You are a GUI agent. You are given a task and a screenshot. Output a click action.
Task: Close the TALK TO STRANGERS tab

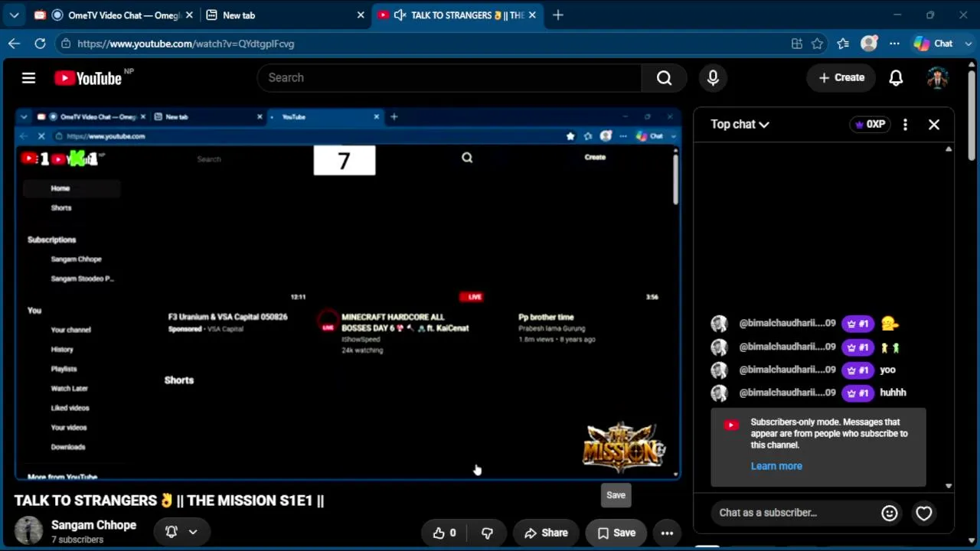(x=532, y=15)
